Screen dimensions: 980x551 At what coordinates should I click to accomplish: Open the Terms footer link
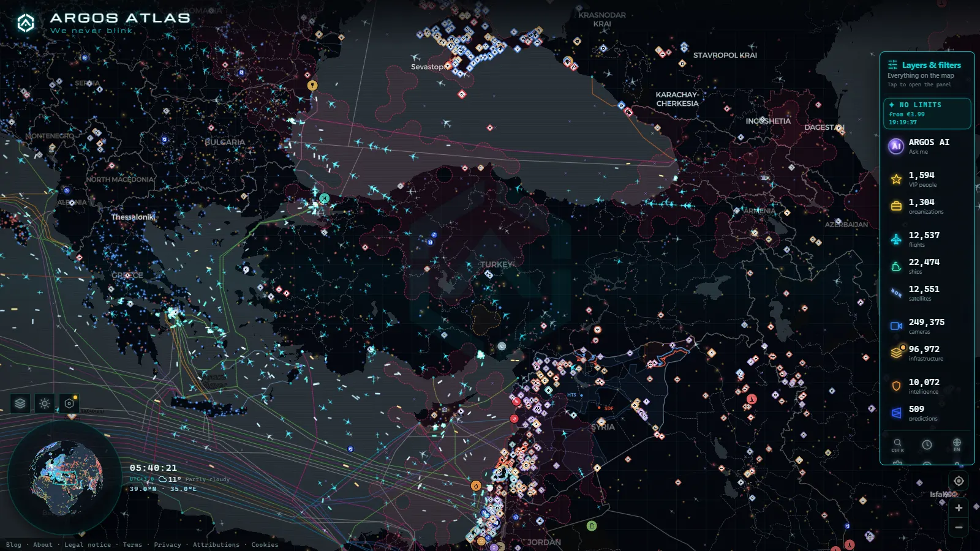[132, 545]
